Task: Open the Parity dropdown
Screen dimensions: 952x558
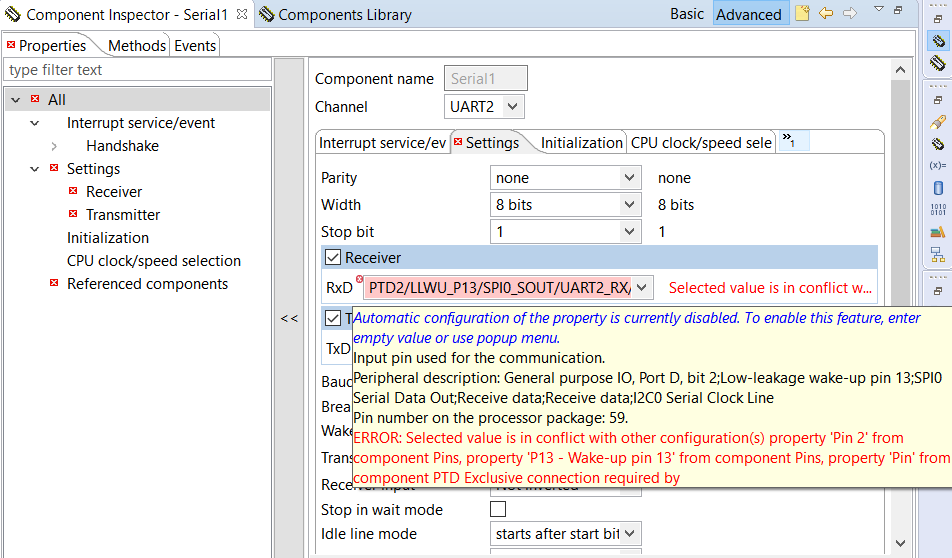Action: (x=630, y=178)
